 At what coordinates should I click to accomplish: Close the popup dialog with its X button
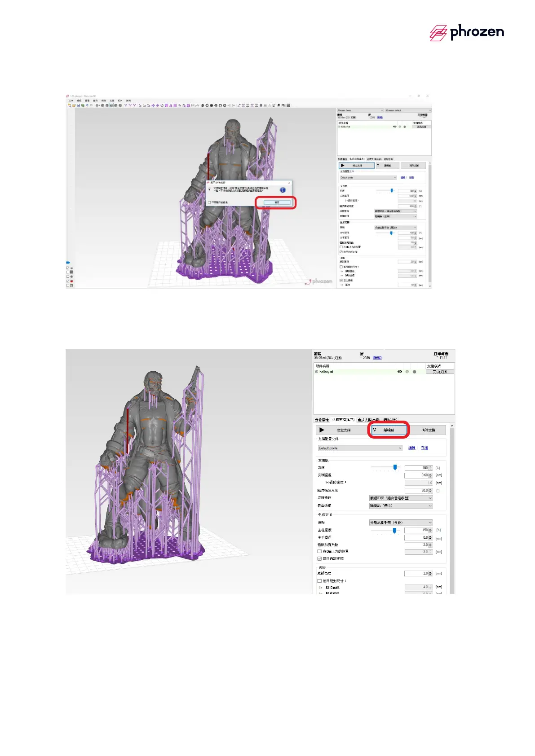[x=289, y=183]
